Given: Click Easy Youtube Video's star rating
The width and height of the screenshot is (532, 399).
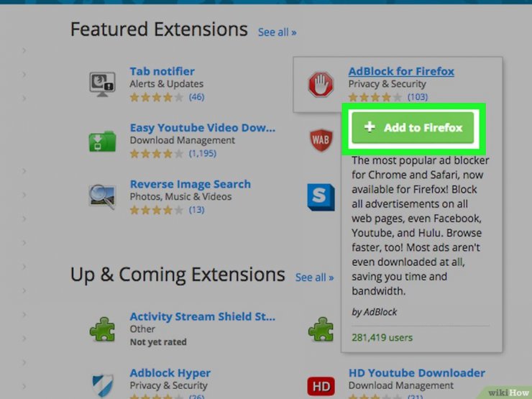Looking at the screenshot, I should point(157,154).
